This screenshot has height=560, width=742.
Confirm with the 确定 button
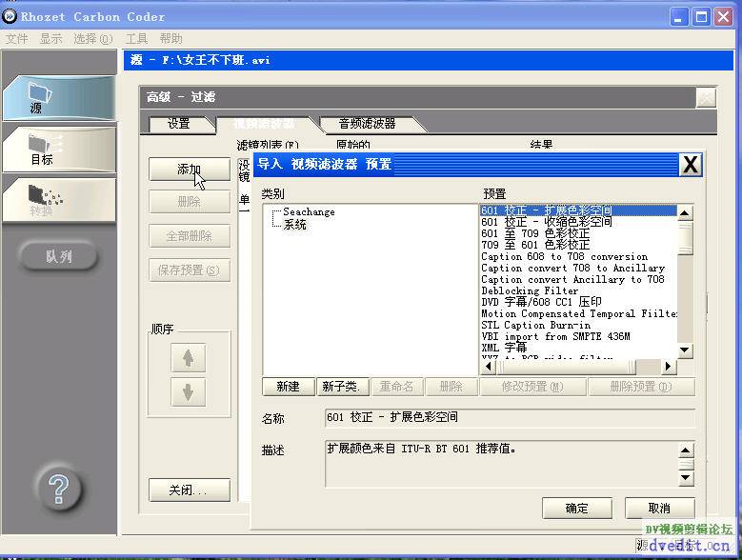577,509
